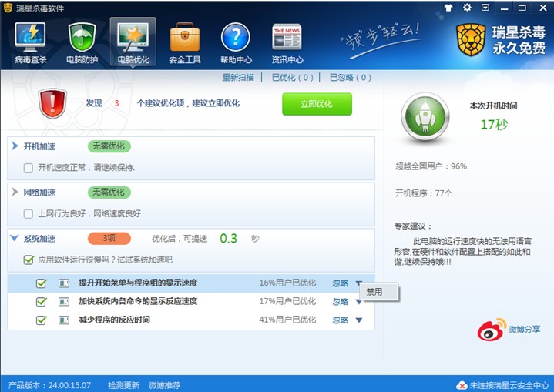
Task: Open the 已优化 (0) list
Action: [x=293, y=77]
